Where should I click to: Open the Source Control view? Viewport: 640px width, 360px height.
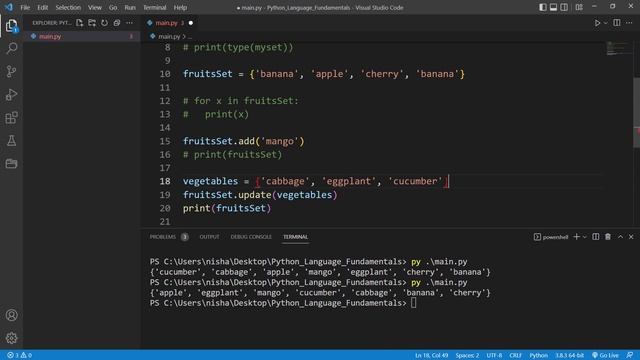[x=11, y=71]
